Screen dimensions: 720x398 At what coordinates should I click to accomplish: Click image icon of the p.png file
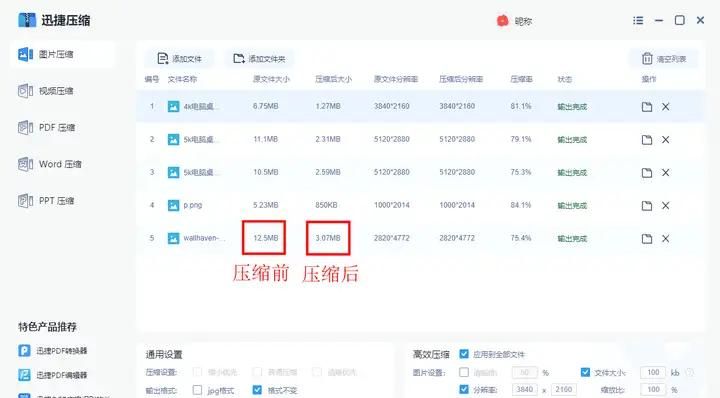click(x=173, y=206)
